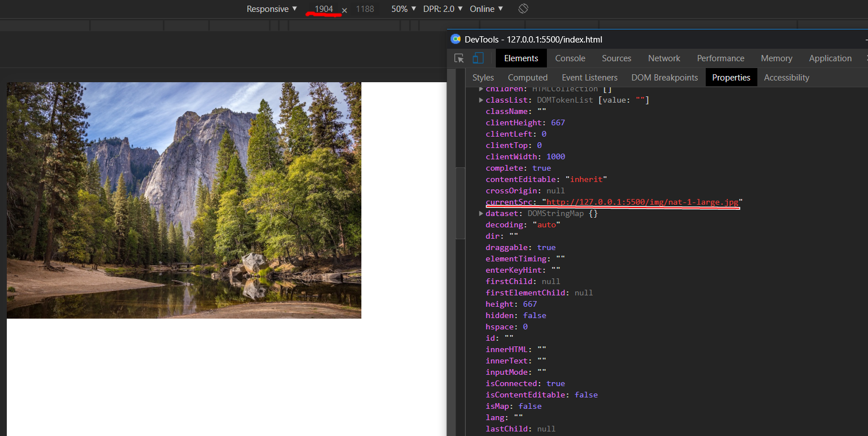Click the rotate viewport icon
This screenshot has height=436, width=868.
point(523,9)
